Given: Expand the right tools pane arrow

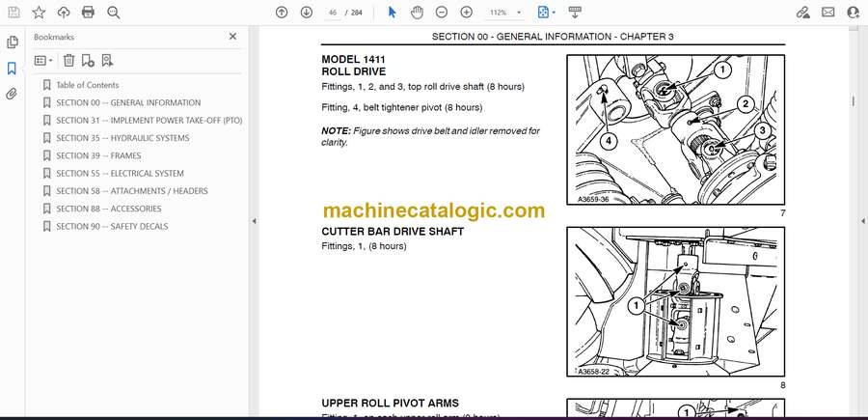Looking at the screenshot, I should point(862,221).
